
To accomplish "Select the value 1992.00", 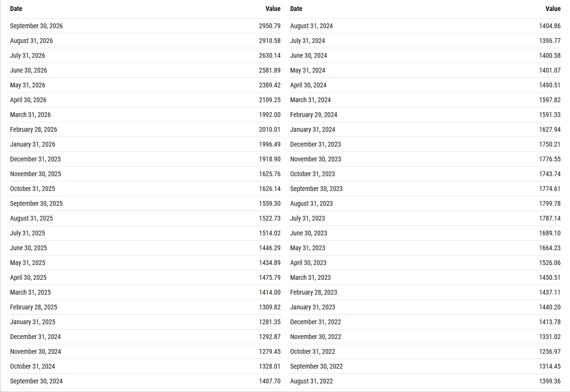I will [x=270, y=115].
